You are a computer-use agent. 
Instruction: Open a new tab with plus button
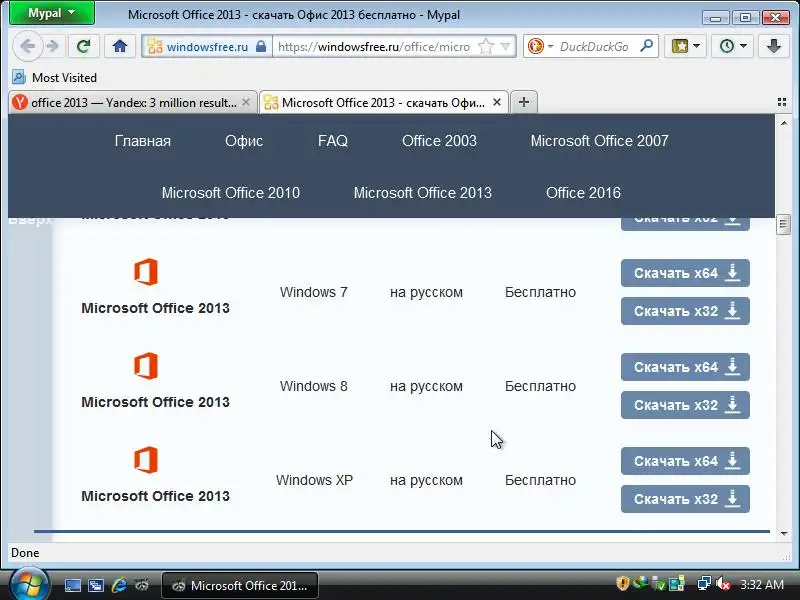[x=523, y=102]
